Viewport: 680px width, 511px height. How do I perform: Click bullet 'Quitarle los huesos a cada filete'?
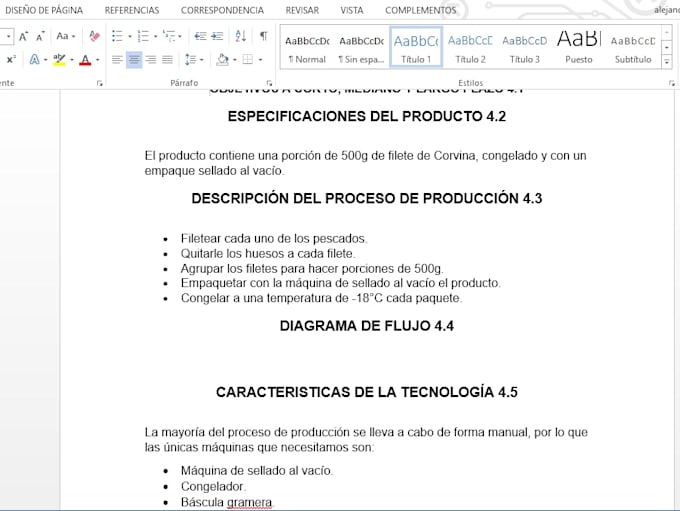click(x=268, y=253)
